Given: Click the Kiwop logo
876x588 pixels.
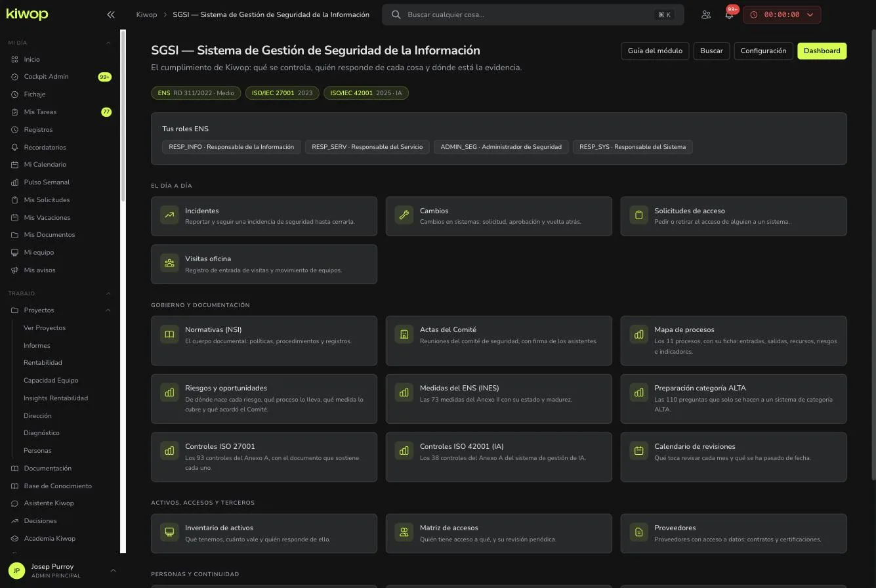Looking at the screenshot, I should tap(27, 14).
